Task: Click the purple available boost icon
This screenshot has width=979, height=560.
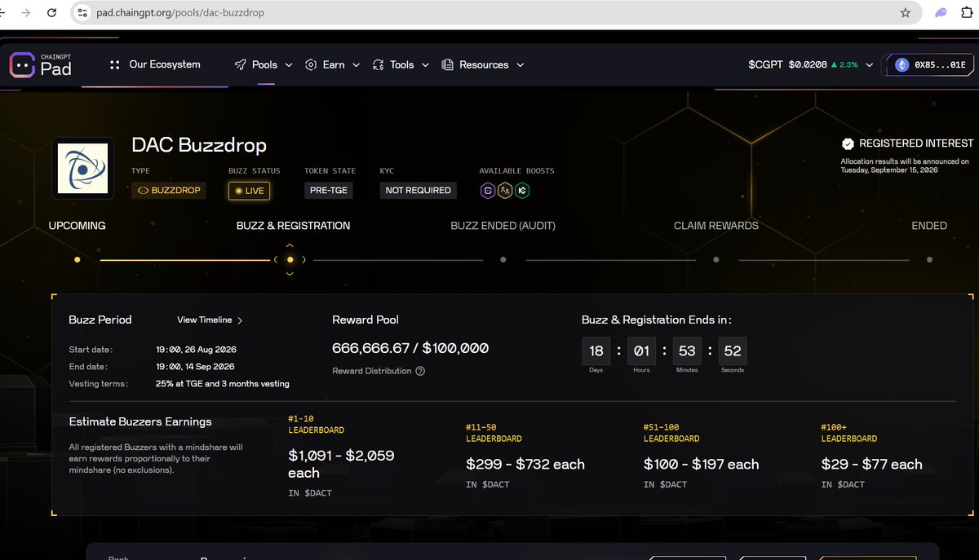Action: click(x=488, y=191)
